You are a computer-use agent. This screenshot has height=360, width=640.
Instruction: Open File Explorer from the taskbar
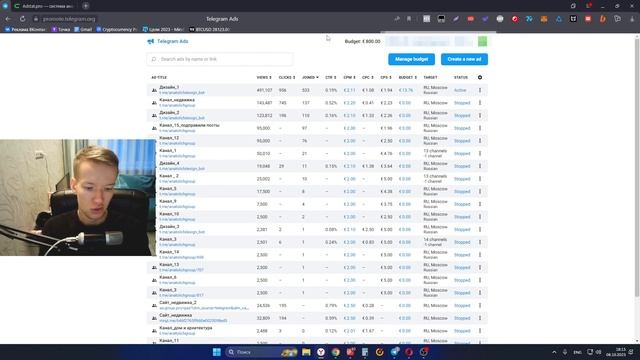306,352
